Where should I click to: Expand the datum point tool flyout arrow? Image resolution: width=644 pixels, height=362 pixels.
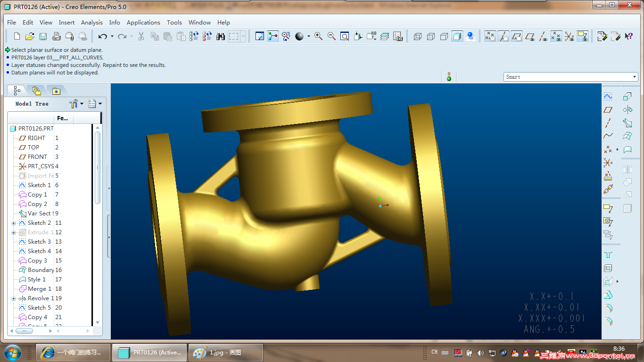pyautogui.click(x=618, y=149)
